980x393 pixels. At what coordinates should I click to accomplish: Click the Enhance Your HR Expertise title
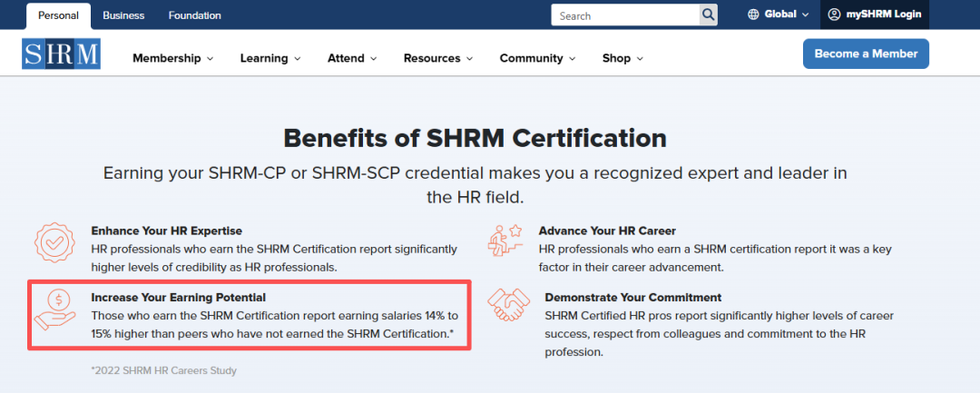167,231
